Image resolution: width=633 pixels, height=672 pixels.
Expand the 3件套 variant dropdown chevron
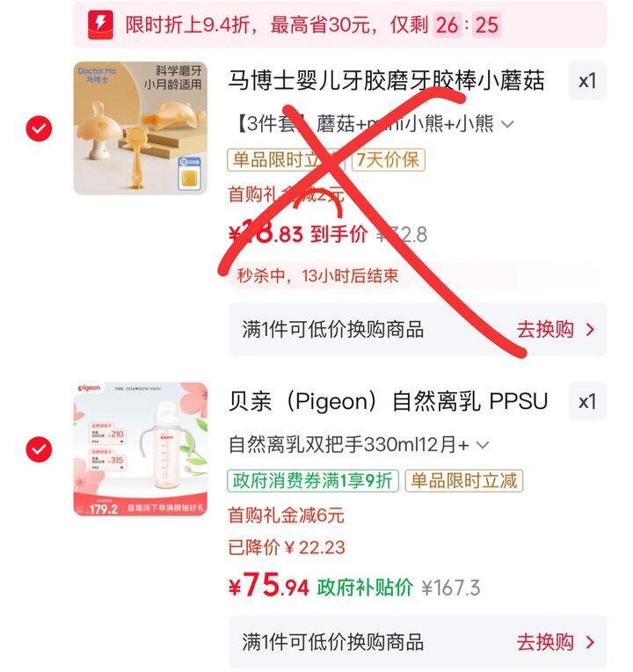507,125
